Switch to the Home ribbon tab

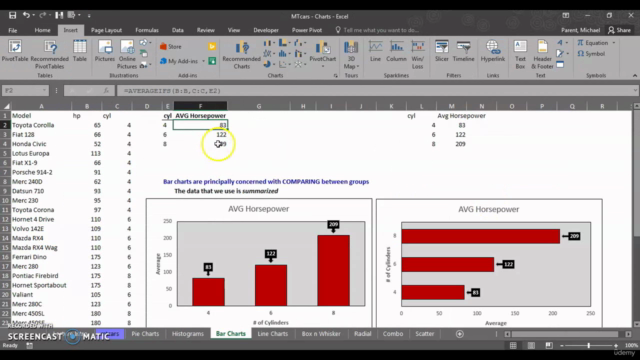(42, 30)
